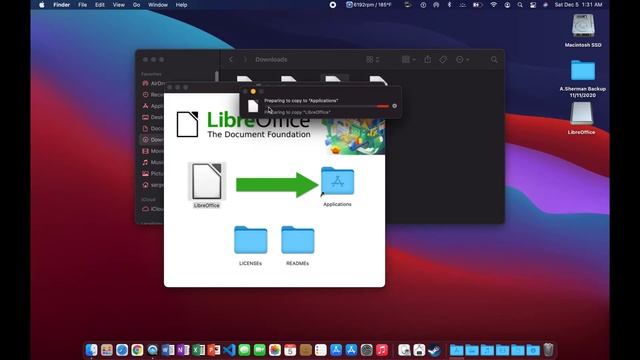
Task: Click the Tags button in the Finder toolbar
Action: click(x=443, y=60)
